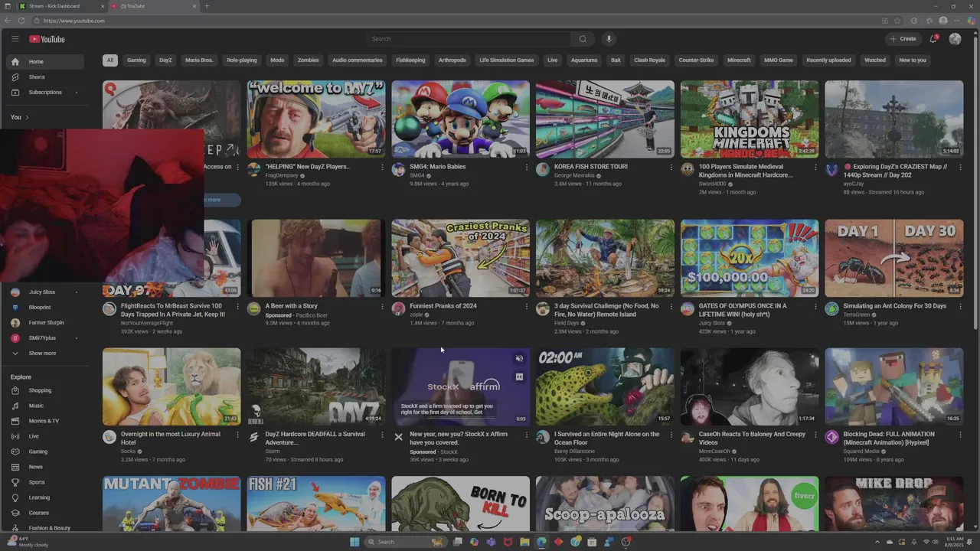
Task: Click the Windows taskbar search box
Action: (406, 542)
